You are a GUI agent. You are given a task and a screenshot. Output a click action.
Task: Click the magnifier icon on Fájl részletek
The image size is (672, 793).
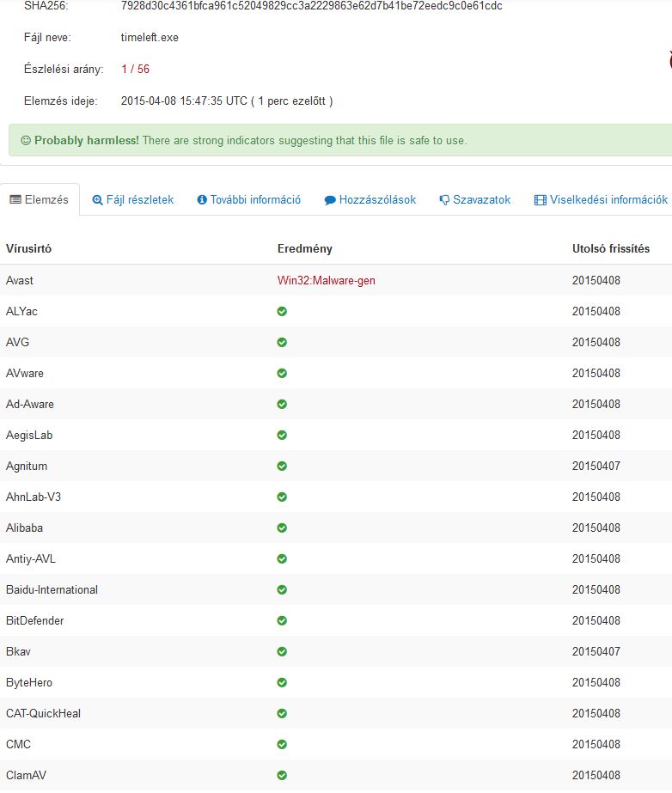click(x=97, y=200)
